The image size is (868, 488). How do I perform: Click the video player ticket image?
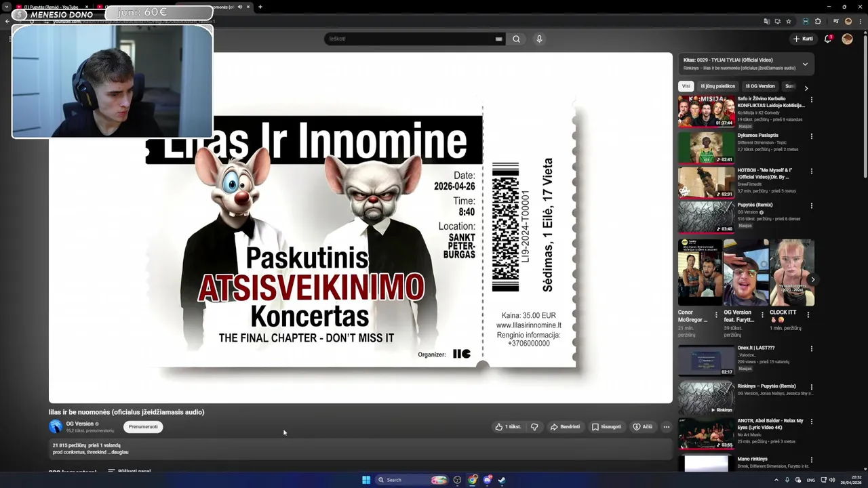360,228
